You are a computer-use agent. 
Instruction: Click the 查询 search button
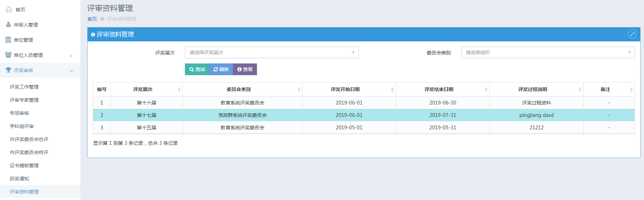[197, 69]
